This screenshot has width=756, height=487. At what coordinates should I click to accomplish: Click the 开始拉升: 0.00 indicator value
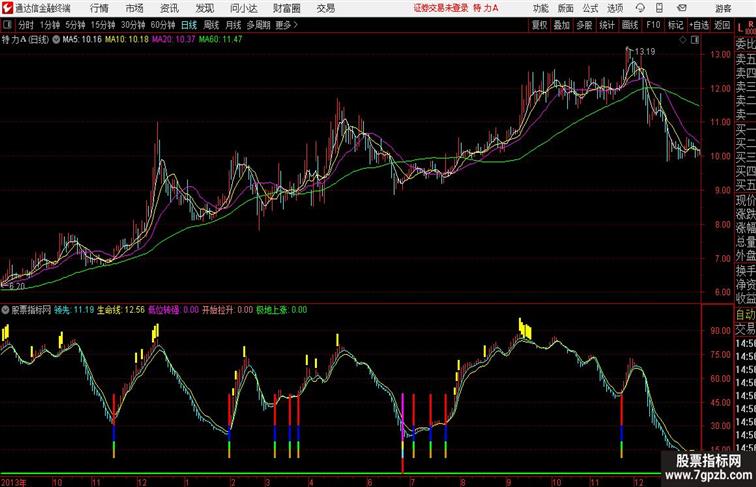[x=227, y=310]
